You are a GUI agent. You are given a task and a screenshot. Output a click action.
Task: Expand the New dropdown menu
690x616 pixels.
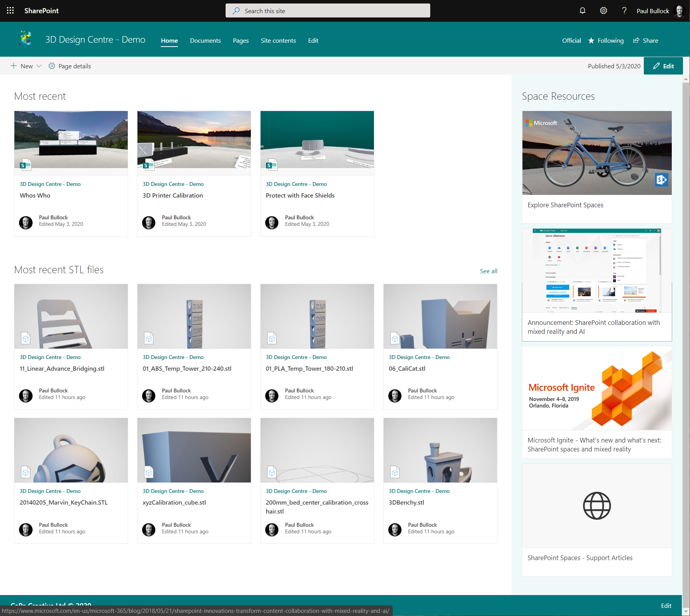[39, 66]
